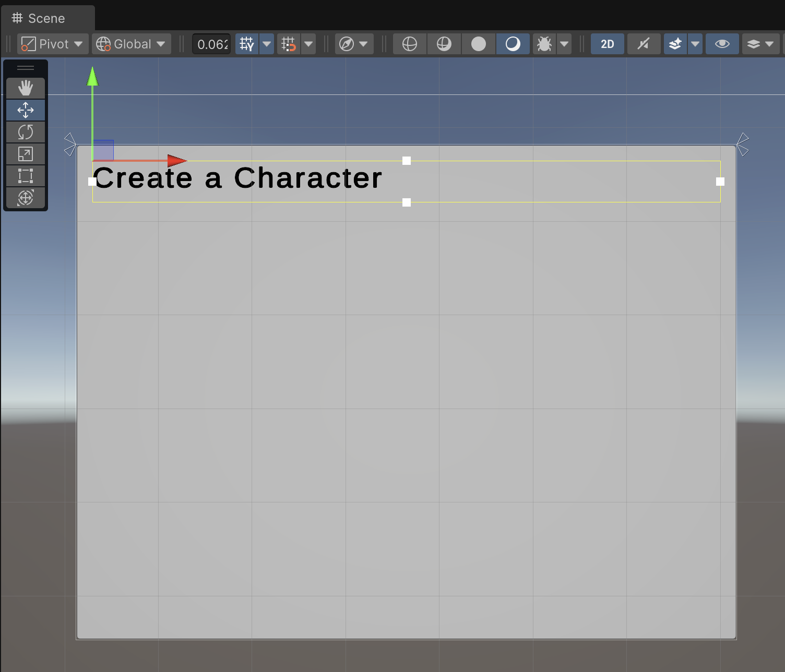Toggle the 2D view mode
Viewport: 785px width, 672px height.
pos(607,44)
